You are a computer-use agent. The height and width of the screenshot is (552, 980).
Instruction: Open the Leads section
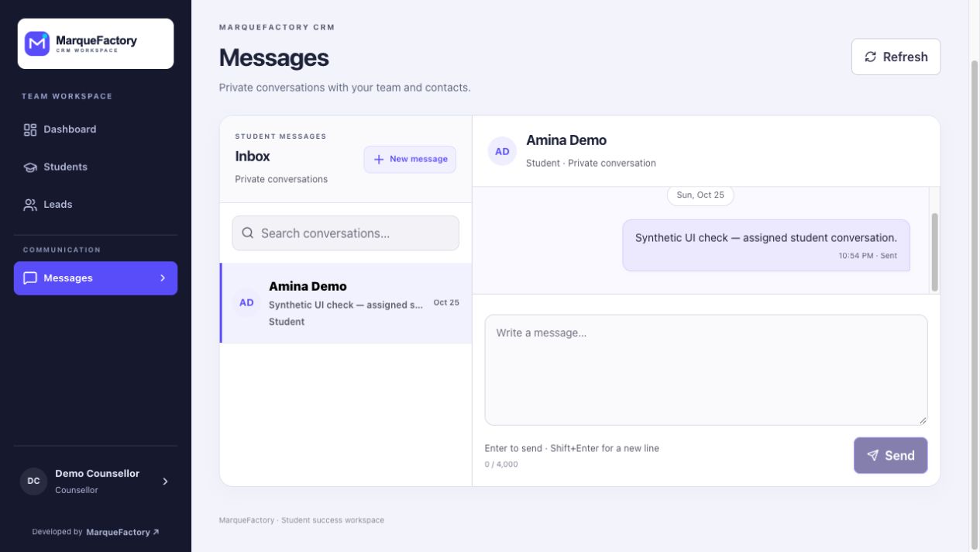tap(95, 204)
